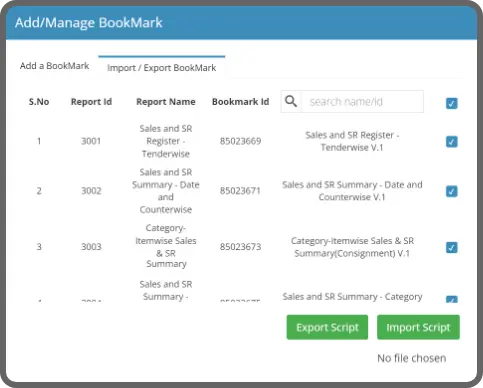Screen dimensions: 483x388
Task: Click the Report Id column header
Action: coord(91,102)
